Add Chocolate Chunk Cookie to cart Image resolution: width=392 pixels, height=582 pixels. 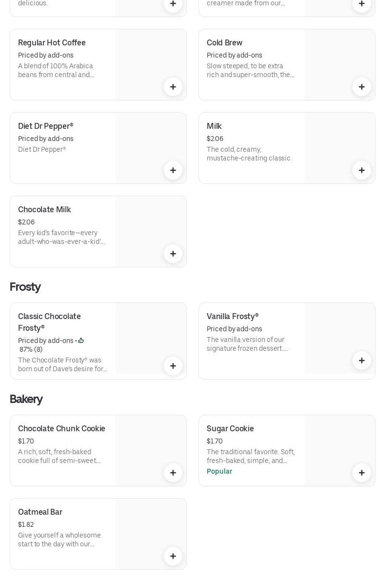[173, 473]
